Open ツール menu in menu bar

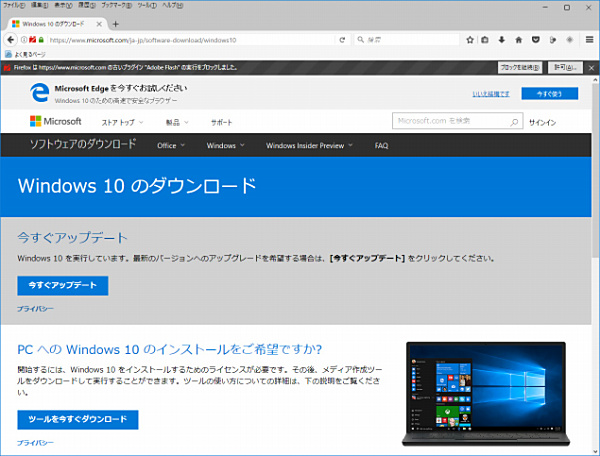[147, 6]
